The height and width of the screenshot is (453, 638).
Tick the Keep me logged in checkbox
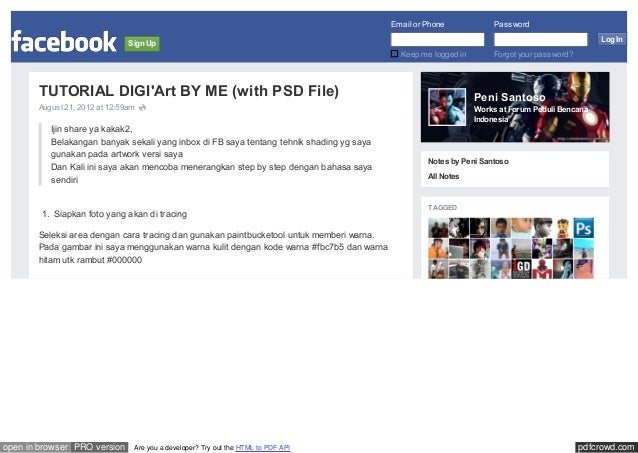coord(394,54)
